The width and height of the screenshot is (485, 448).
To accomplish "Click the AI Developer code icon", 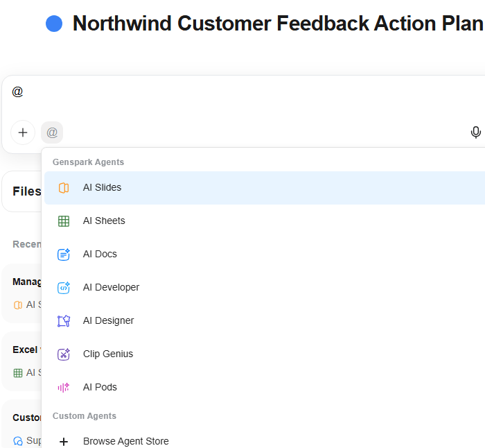I will (64, 288).
